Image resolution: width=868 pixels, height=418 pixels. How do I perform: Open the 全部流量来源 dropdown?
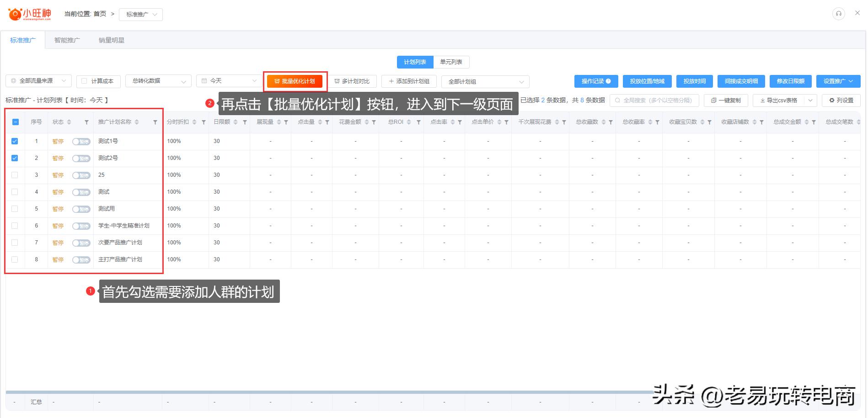[x=38, y=81]
